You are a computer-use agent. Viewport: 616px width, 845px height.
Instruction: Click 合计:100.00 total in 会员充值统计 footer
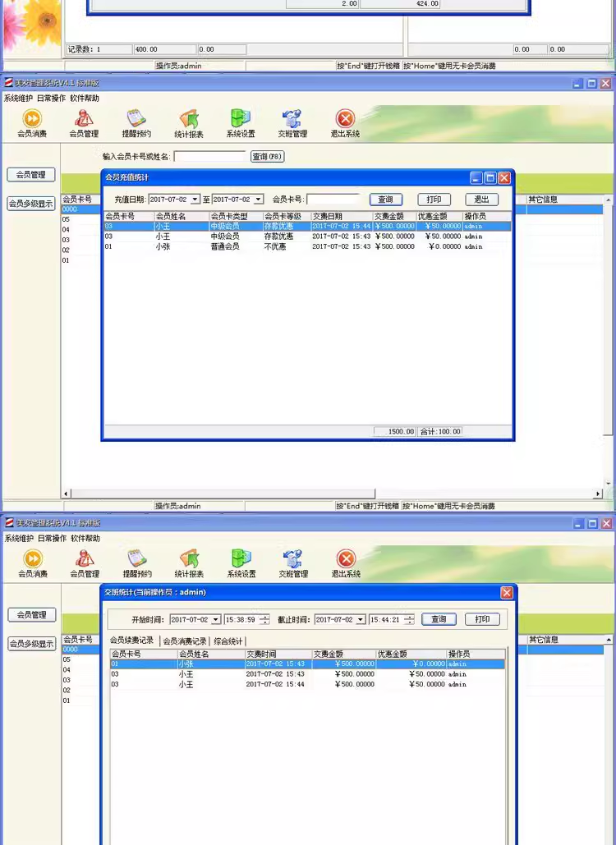(439, 432)
